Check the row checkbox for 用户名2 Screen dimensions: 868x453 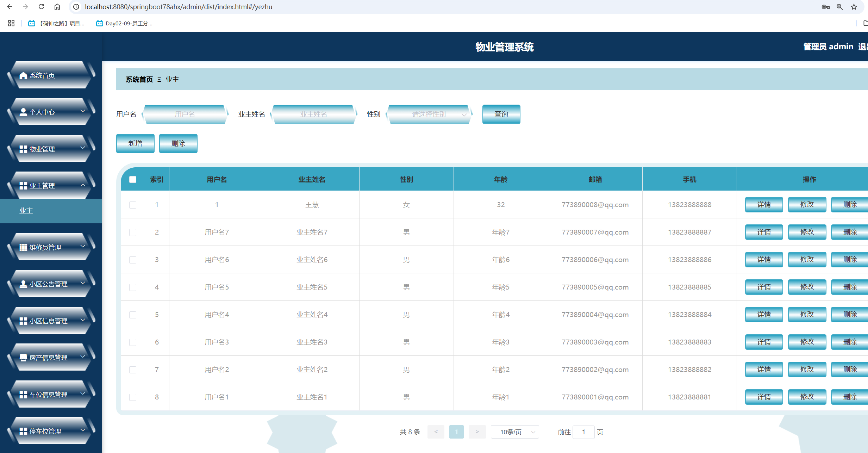(133, 370)
